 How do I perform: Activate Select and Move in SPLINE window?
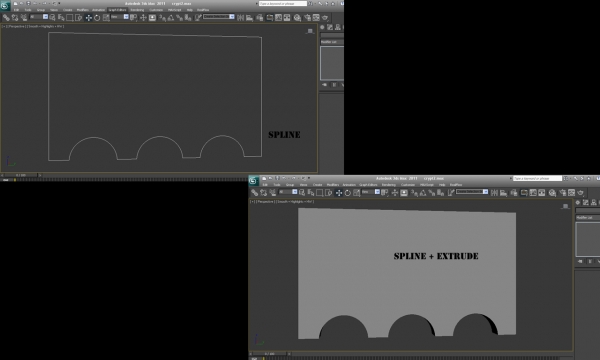point(88,17)
